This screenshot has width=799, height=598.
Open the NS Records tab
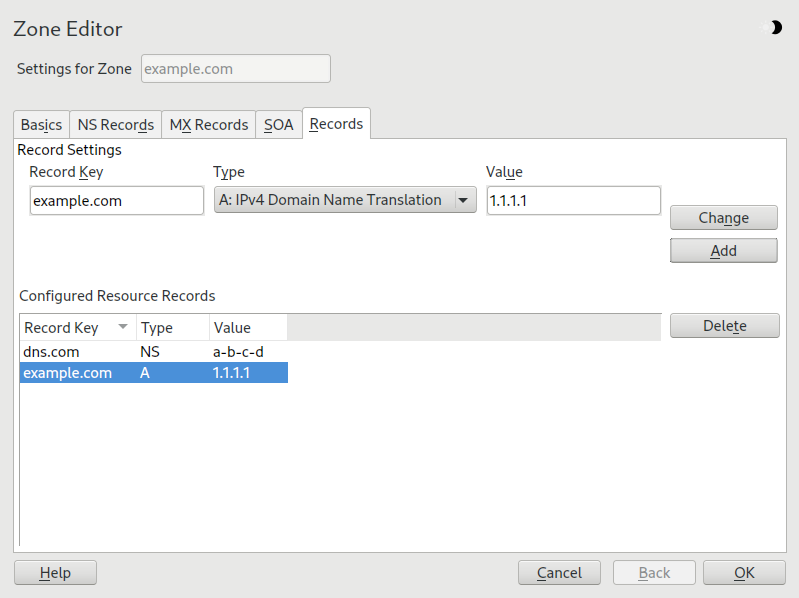point(115,125)
